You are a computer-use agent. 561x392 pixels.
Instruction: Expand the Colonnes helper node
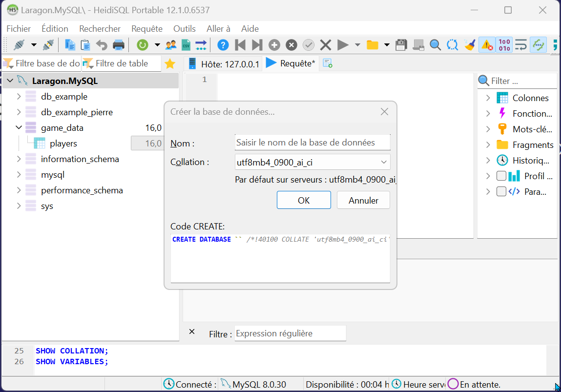point(488,98)
